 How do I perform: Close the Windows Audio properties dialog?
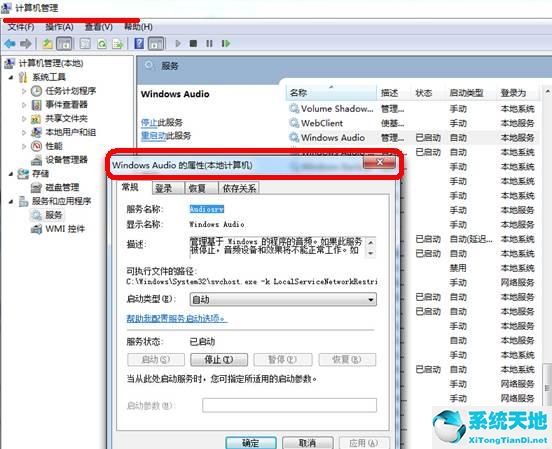[380, 162]
